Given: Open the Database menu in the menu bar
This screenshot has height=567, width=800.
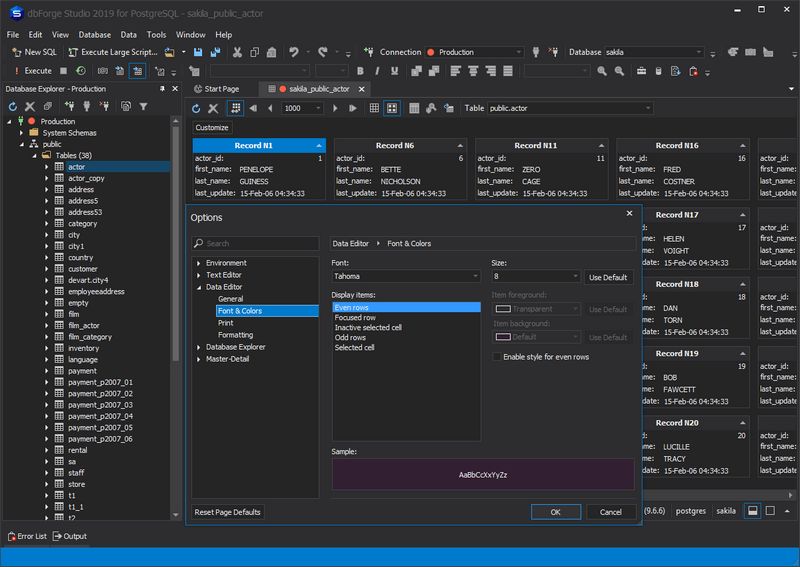Looking at the screenshot, I should click(x=94, y=34).
